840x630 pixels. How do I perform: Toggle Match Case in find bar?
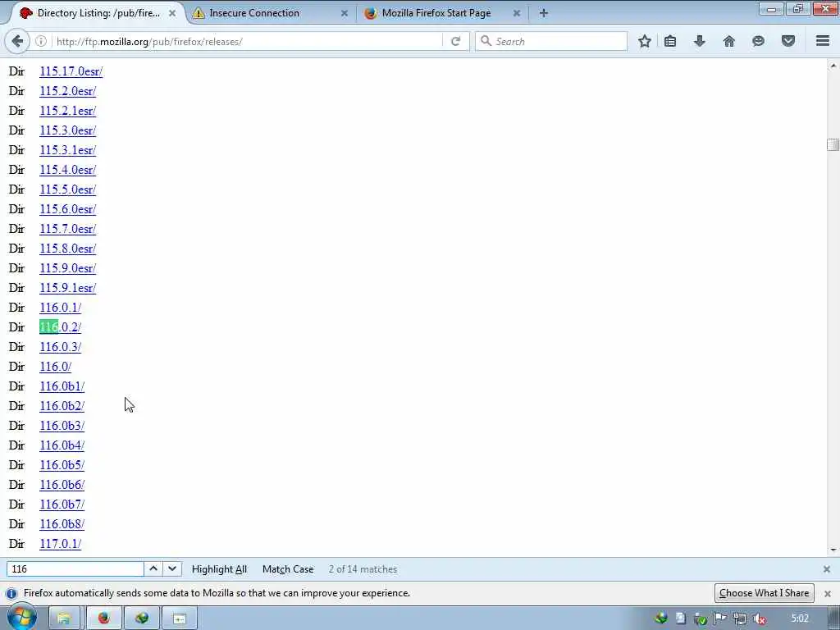click(x=288, y=569)
